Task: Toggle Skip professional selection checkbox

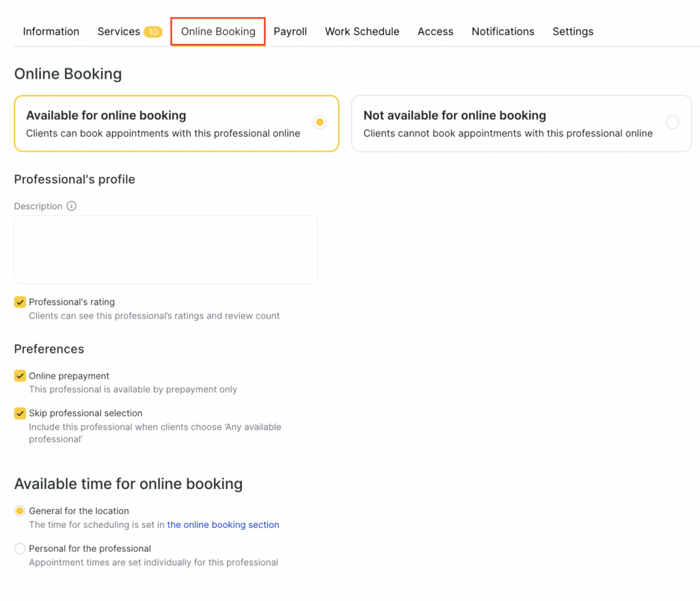Action: [x=21, y=414]
